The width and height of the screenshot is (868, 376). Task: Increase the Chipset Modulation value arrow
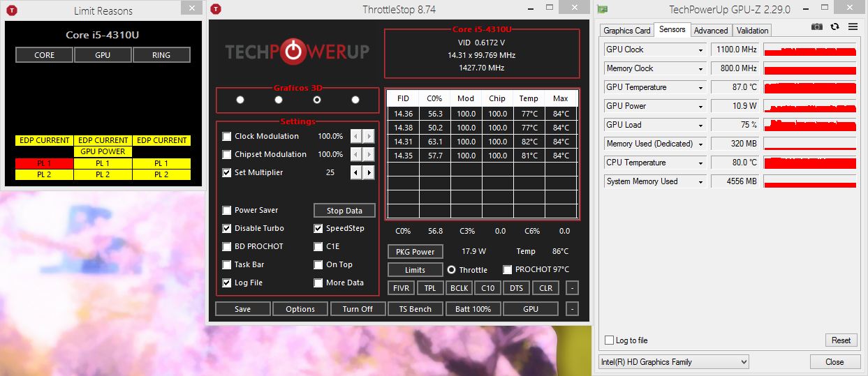(x=369, y=154)
